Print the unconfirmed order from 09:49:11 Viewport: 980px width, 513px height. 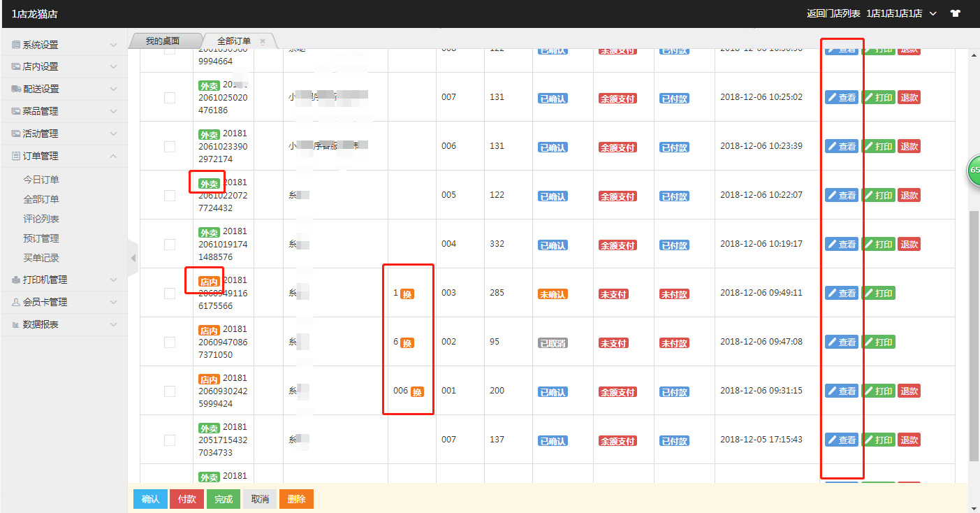click(878, 294)
